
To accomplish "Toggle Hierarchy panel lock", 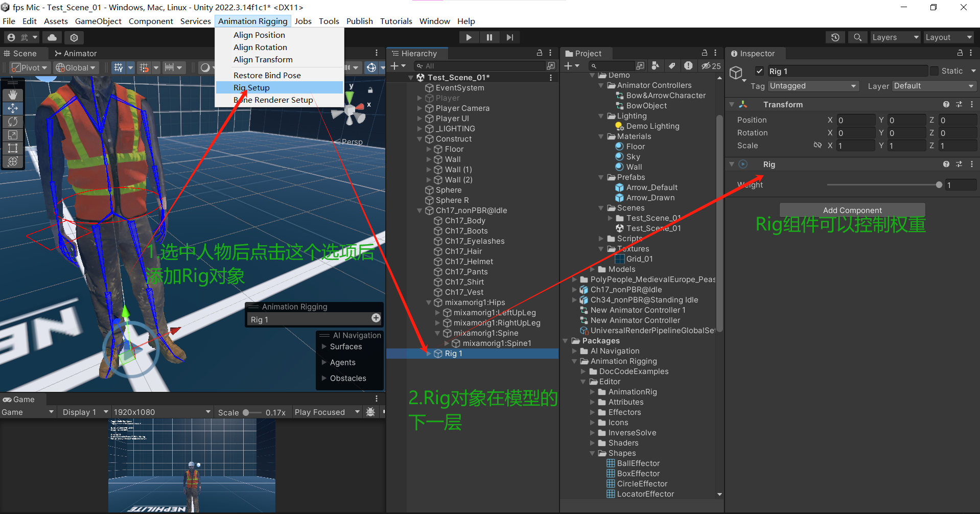I will tap(539, 53).
